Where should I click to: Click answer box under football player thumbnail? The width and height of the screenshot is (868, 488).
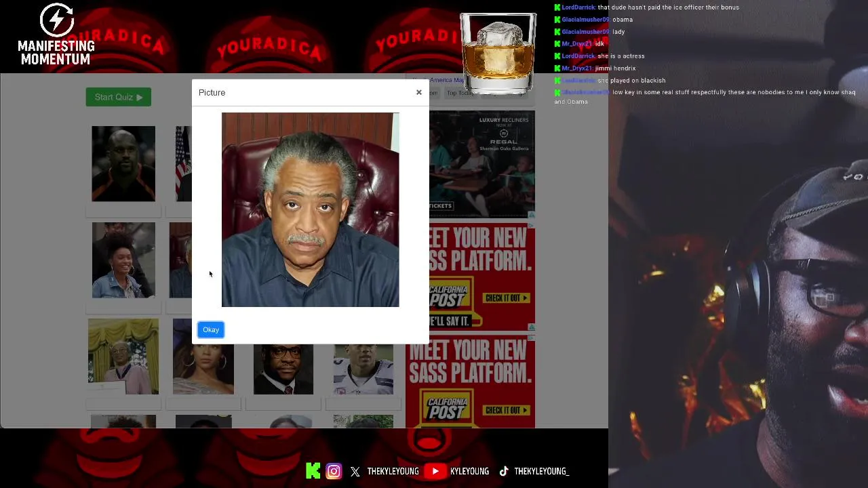click(x=363, y=404)
